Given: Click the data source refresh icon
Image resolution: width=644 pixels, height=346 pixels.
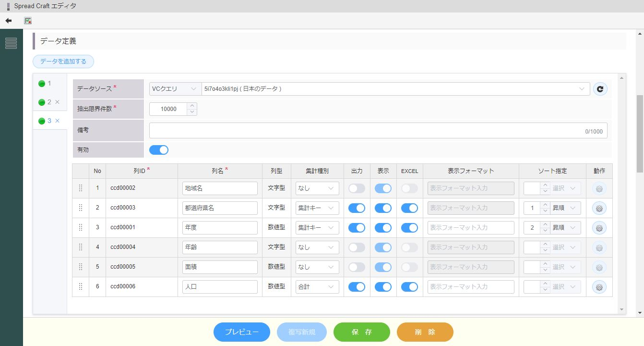Looking at the screenshot, I should click(x=600, y=89).
